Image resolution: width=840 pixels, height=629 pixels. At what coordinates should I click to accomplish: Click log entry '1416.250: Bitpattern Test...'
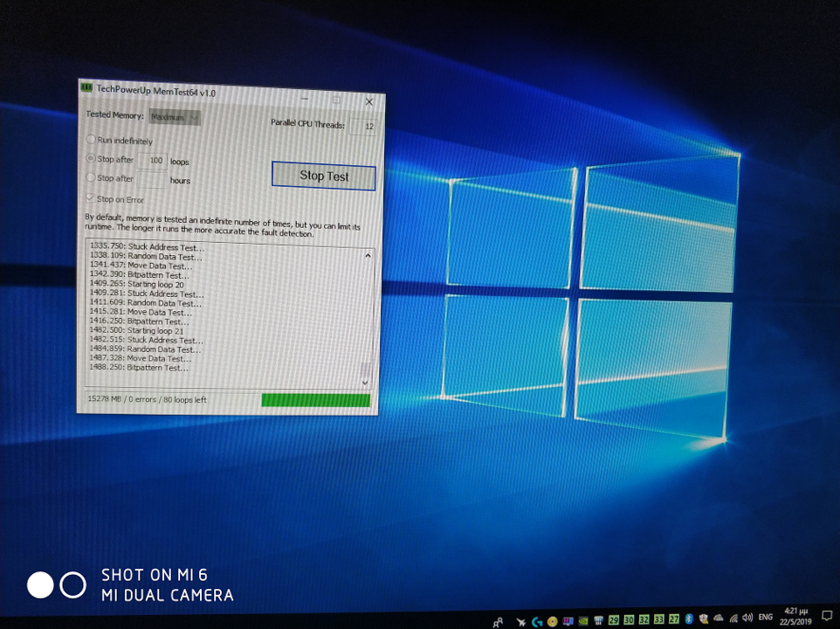tap(140, 321)
